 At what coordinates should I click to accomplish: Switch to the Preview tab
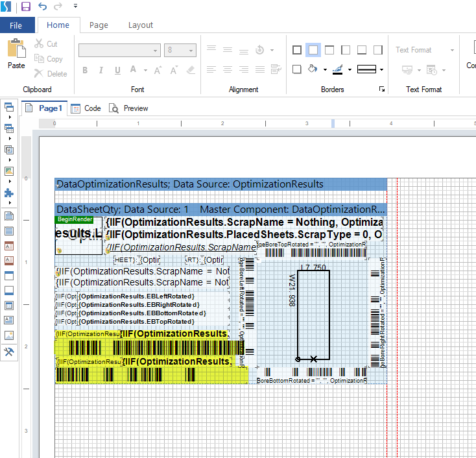click(128, 108)
